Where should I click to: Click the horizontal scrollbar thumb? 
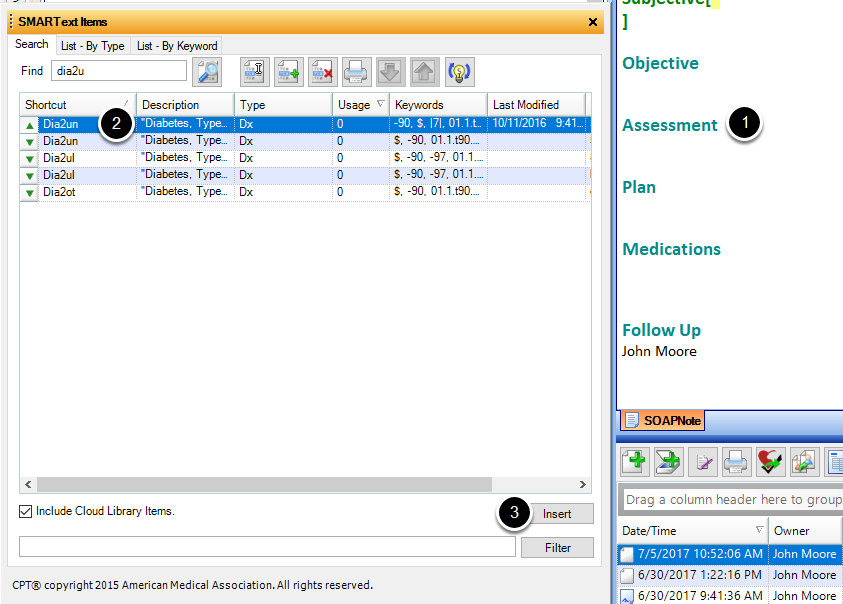[264, 485]
